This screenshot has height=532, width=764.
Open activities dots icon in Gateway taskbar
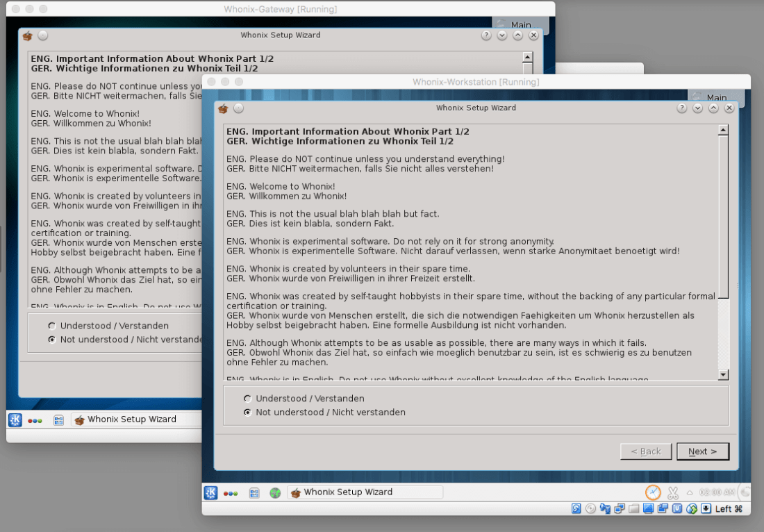click(x=35, y=420)
